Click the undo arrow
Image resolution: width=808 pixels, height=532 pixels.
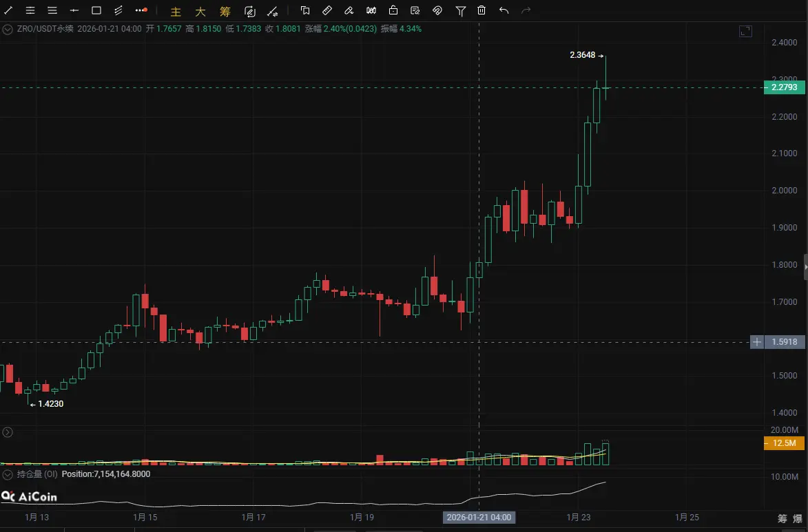point(504,10)
